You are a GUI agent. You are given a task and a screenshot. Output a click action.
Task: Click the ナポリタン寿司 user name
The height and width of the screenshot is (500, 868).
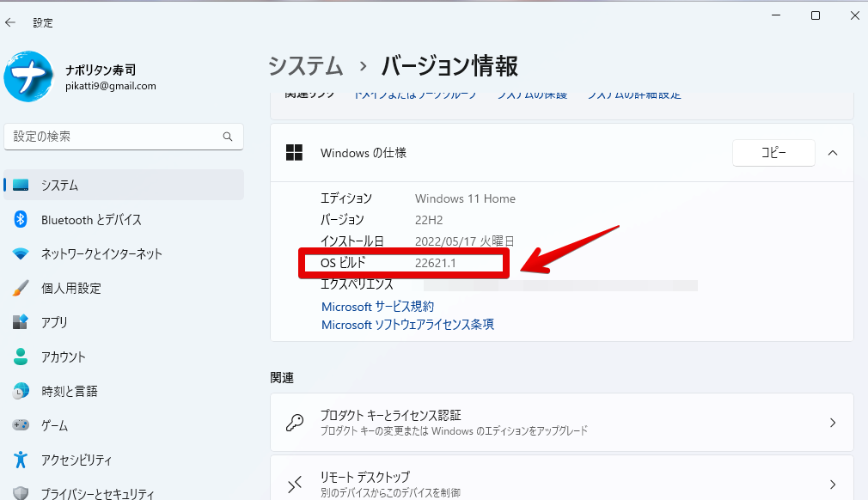[x=101, y=70]
